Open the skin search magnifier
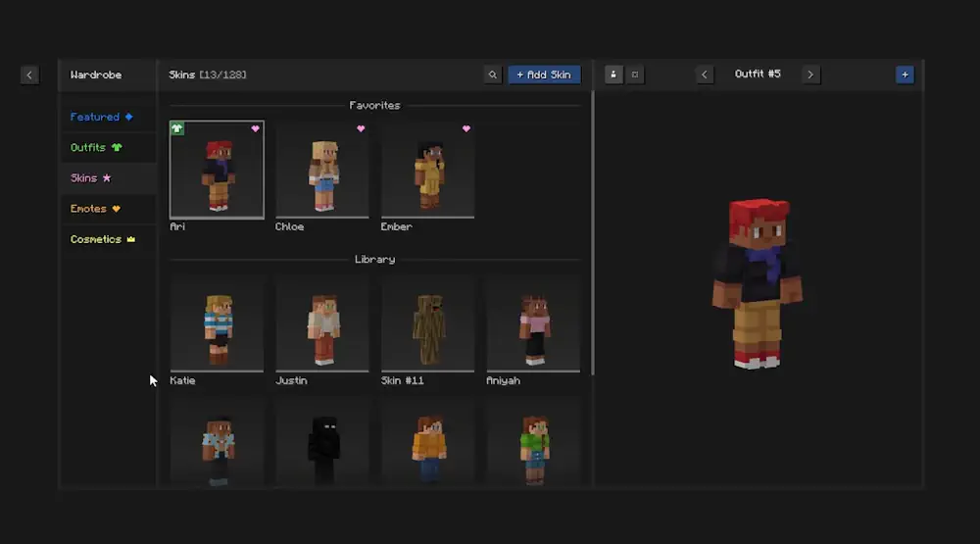 point(494,74)
